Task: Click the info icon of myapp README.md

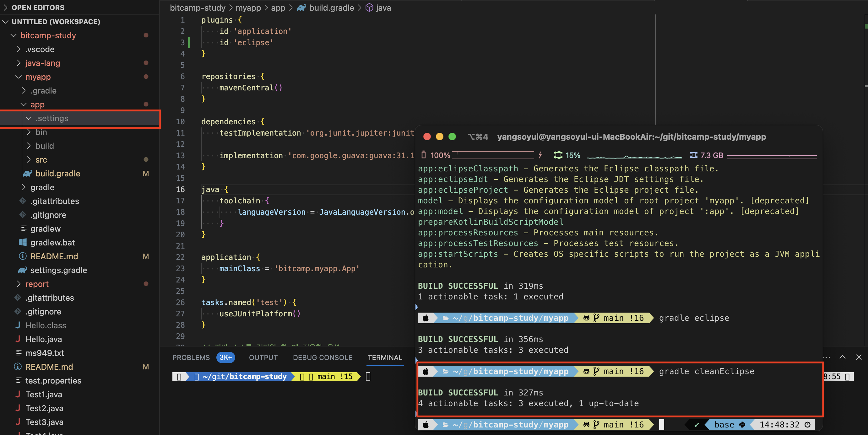Action: point(23,256)
